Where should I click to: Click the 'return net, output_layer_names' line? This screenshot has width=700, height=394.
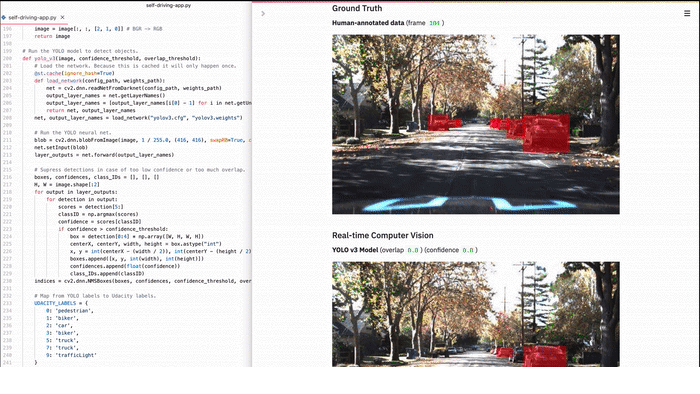coord(91,110)
